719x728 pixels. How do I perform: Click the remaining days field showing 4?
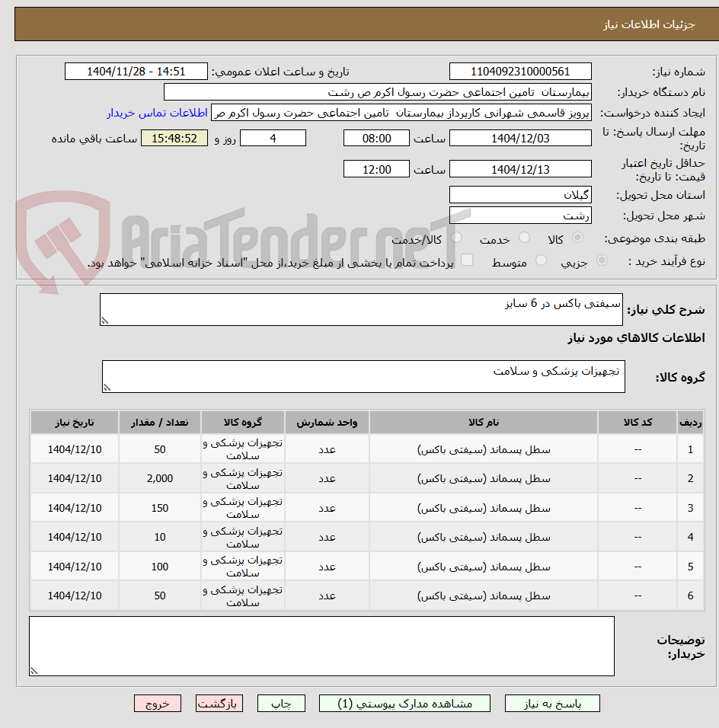click(273, 139)
